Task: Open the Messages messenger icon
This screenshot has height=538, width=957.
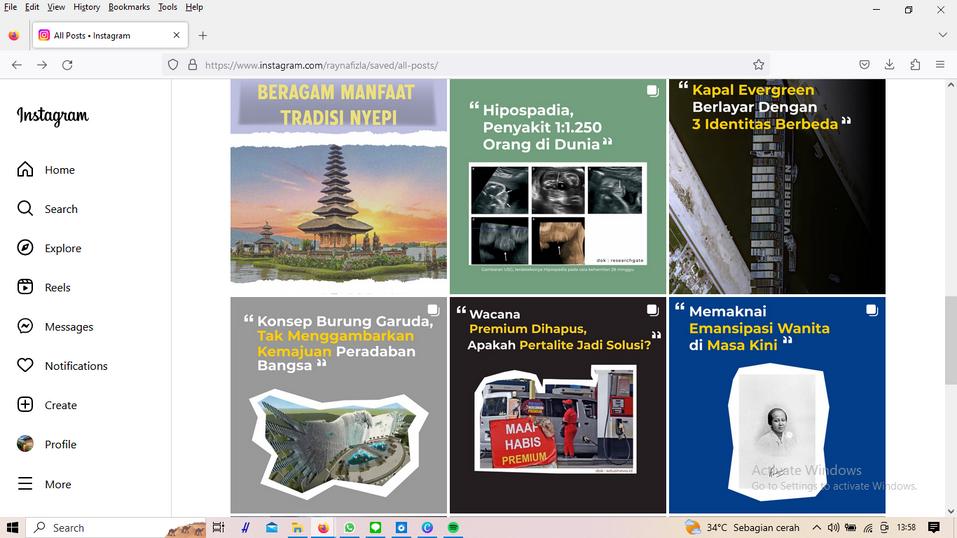Action: pyautogui.click(x=25, y=326)
